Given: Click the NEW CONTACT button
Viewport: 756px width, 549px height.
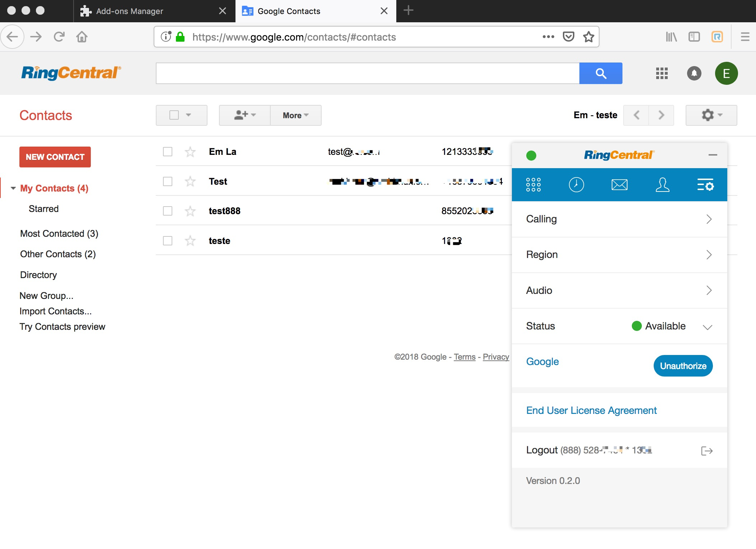Looking at the screenshot, I should 55,157.
